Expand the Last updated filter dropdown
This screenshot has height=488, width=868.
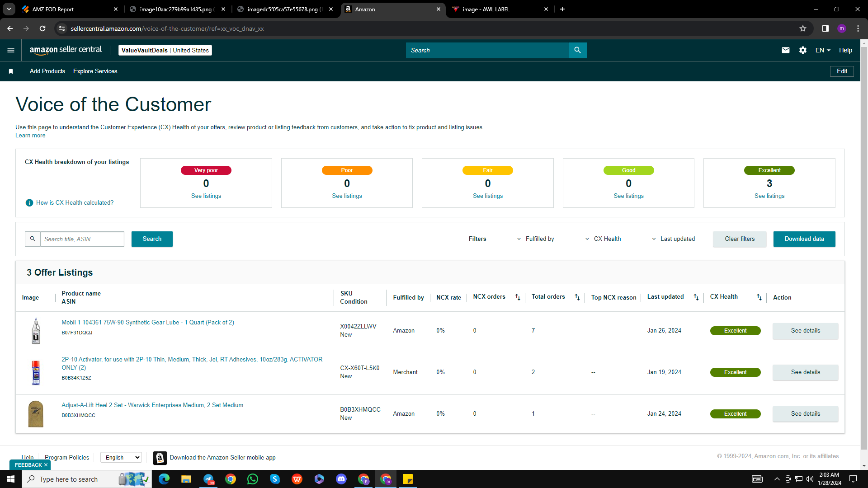[x=674, y=239]
